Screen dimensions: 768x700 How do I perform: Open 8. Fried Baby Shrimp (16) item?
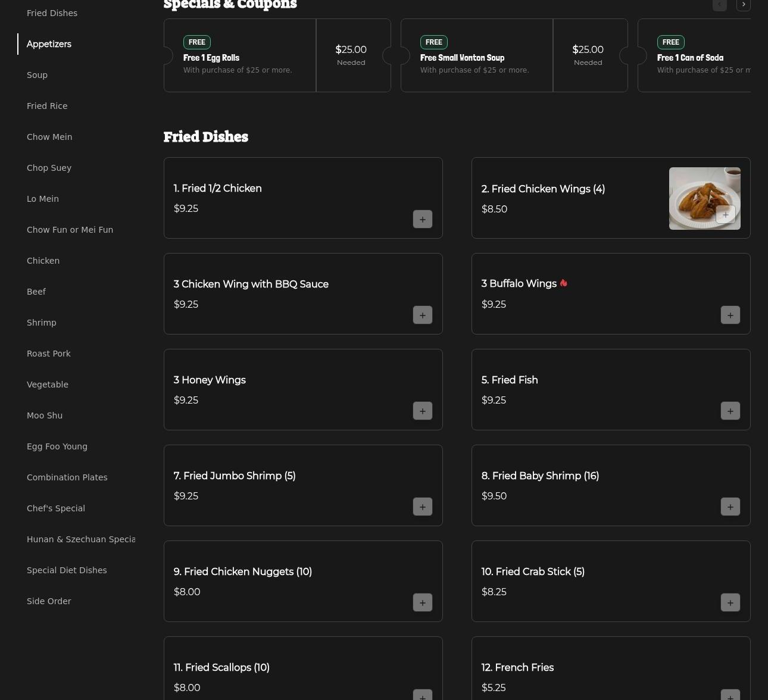point(611,486)
